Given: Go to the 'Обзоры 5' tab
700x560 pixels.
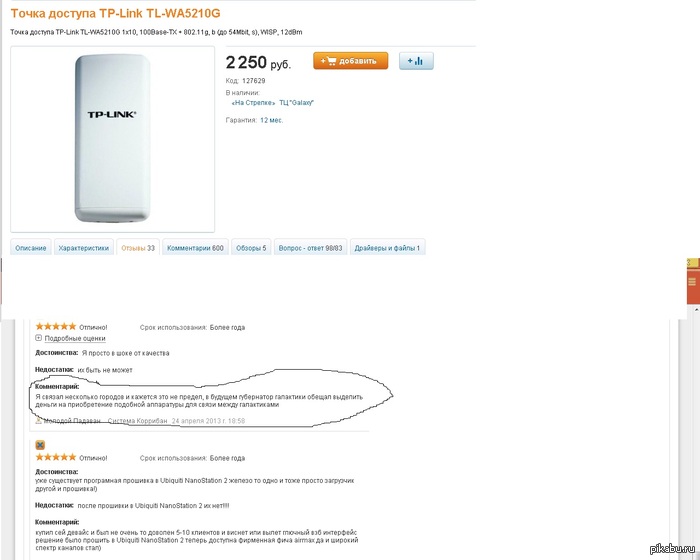Looking at the screenshot, I should (x=251, y=248).
